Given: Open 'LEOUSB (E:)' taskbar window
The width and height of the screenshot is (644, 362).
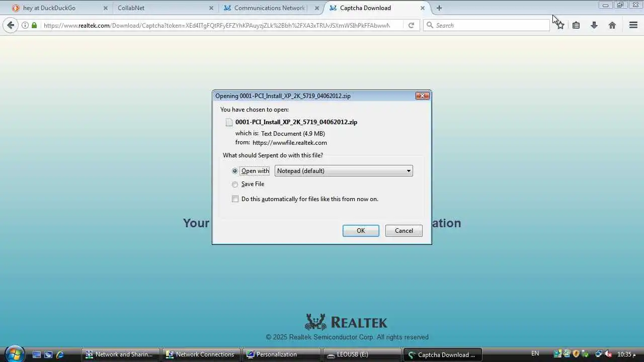Looking at the screenshot, I should (x=362, y=354).
